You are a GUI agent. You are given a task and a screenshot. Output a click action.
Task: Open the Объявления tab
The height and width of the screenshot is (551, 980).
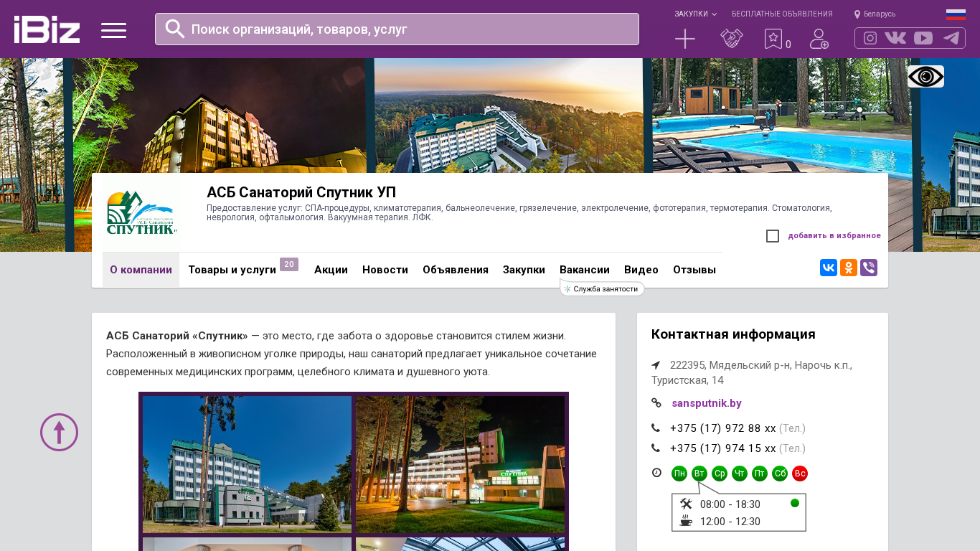click(x=456, y=270)
